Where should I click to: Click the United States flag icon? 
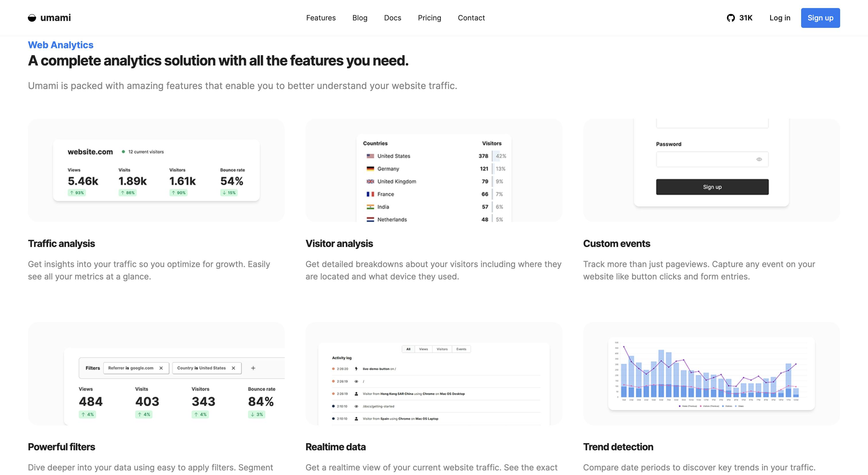(370, 156)
